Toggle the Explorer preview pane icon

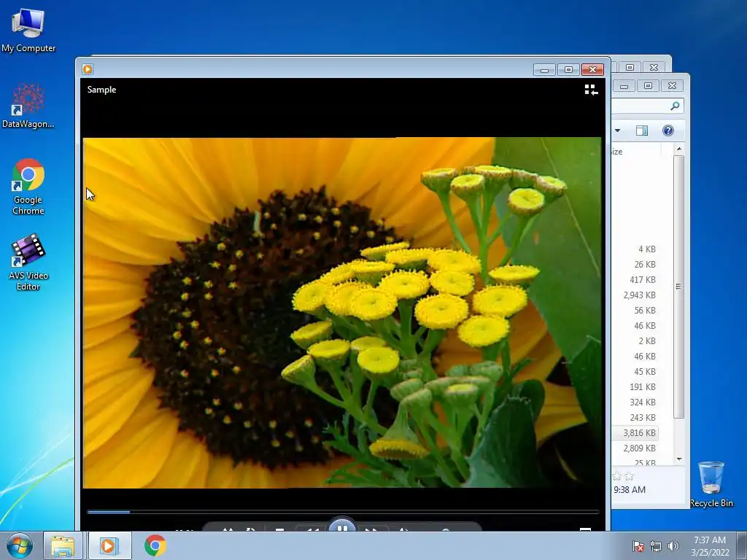click(642, 131)
